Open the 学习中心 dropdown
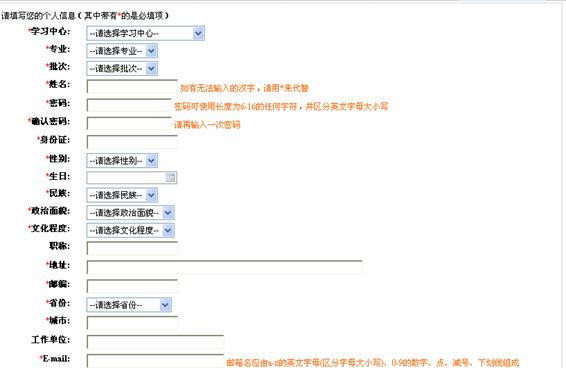The width and height of the screenshot is (566, 368). click(145, 33)
